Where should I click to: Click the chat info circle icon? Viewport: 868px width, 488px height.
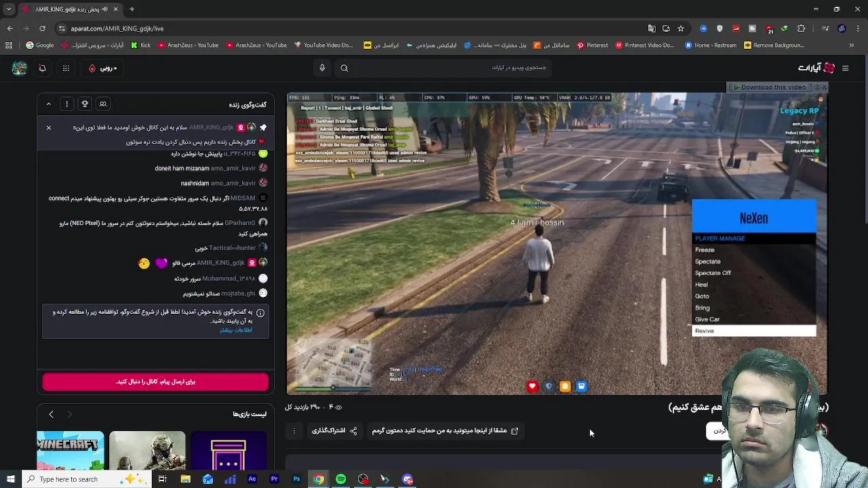pyautogui.click(x=260, y=313)
